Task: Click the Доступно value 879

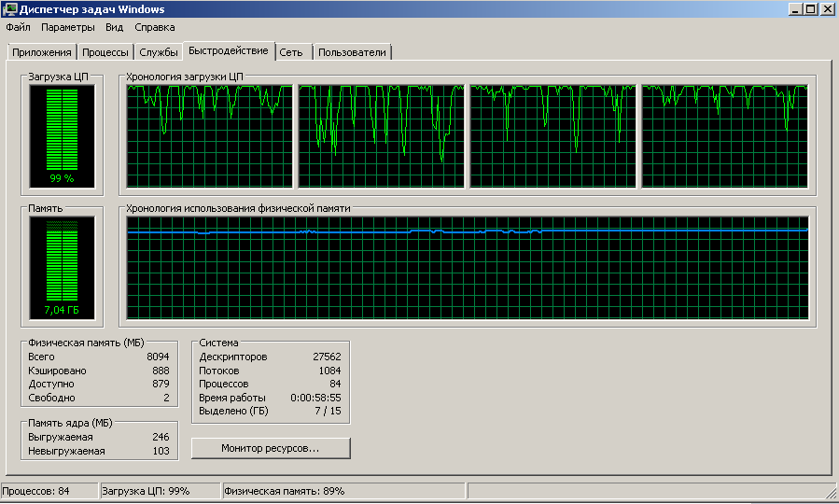Action: click(161, 385)
